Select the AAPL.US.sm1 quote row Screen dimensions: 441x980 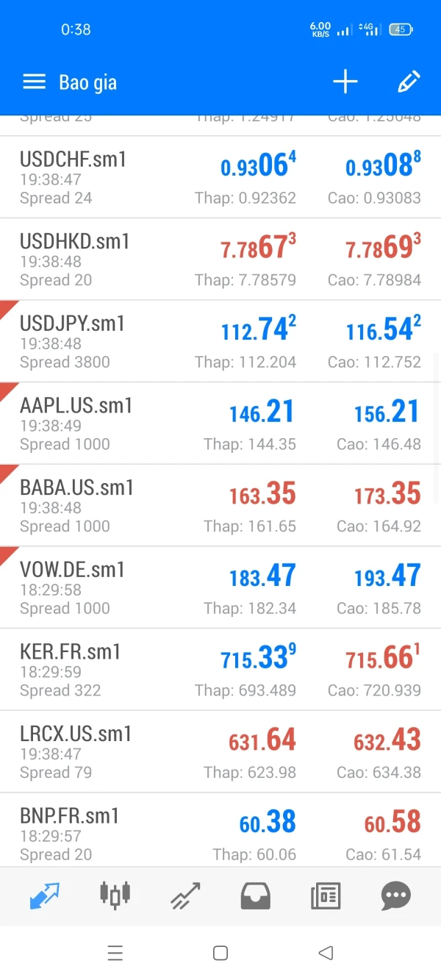(x=220, y=423)
